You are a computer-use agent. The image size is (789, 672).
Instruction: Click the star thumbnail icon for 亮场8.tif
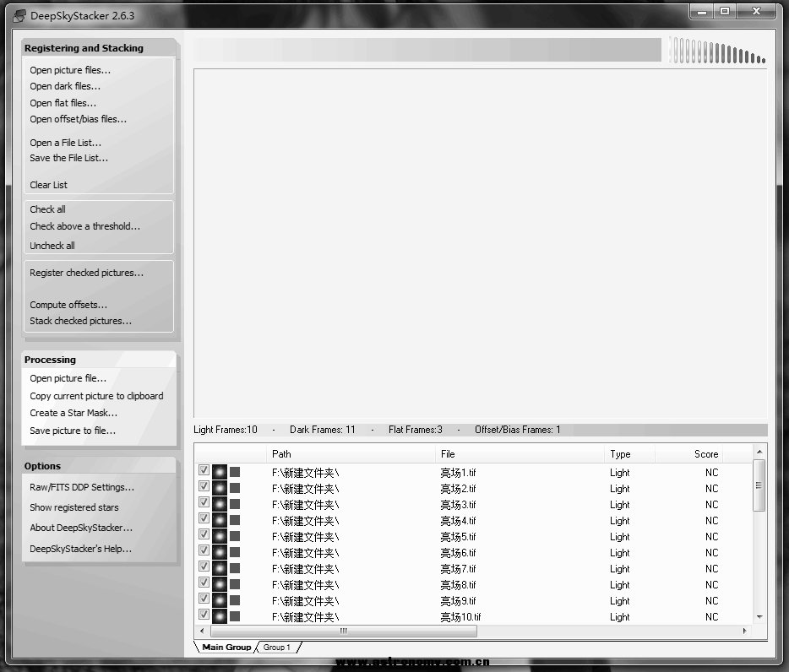[220, 585]
